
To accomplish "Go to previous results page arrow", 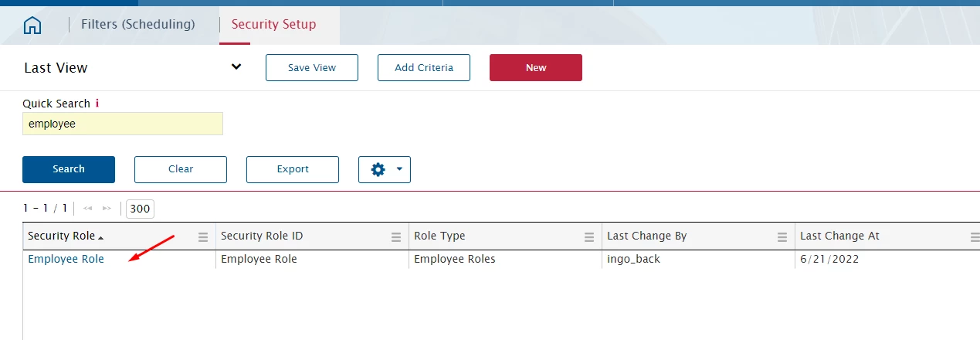I will tap(88, 209).
